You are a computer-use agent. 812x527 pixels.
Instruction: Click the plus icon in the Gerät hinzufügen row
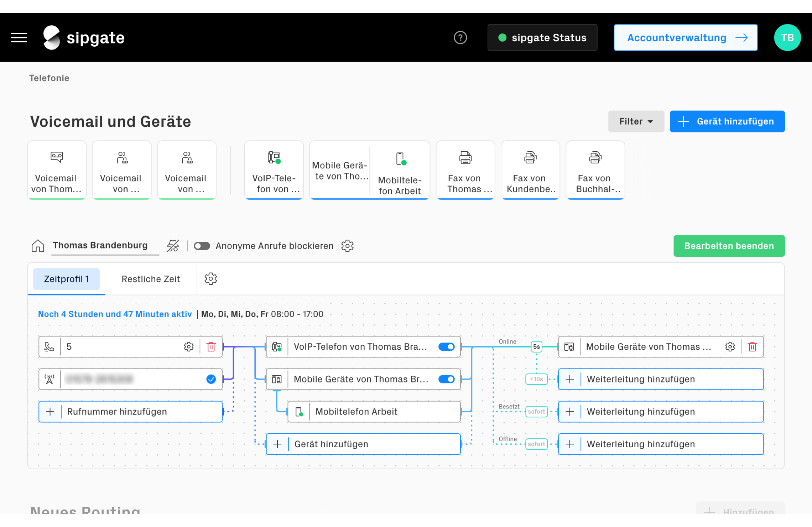pos(277,444)
